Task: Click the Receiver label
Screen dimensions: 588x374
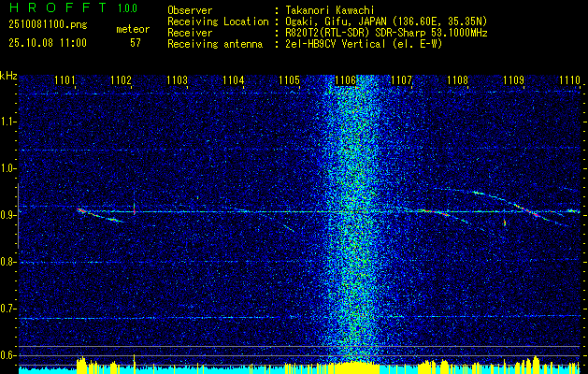Action: (x=190, y=33)
